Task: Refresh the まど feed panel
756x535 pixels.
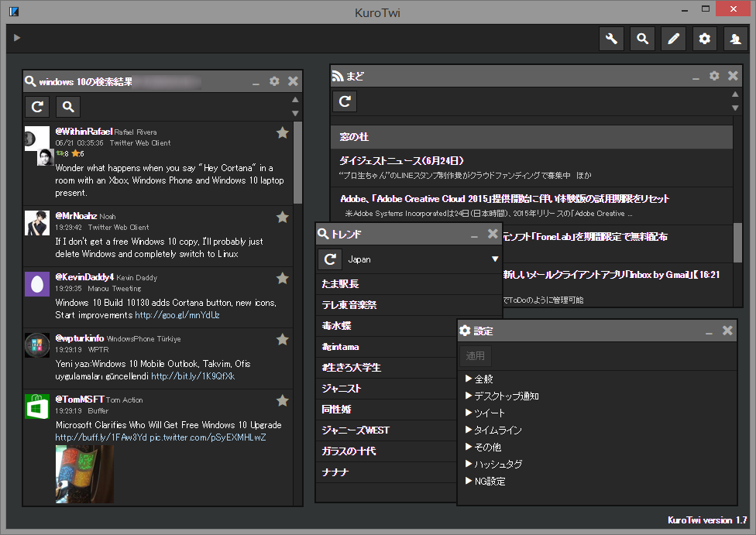Action: (344, 101)
